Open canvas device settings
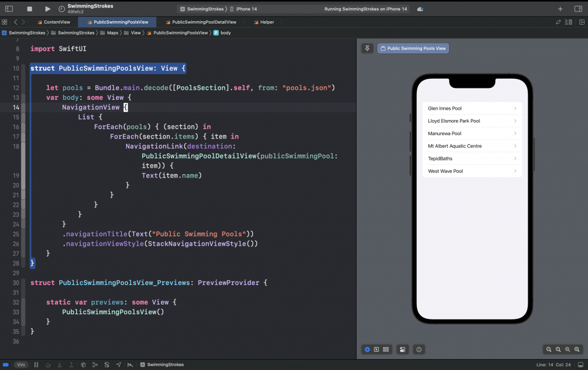This screenshot has width=588, height=370. click(x=403, y=349)
